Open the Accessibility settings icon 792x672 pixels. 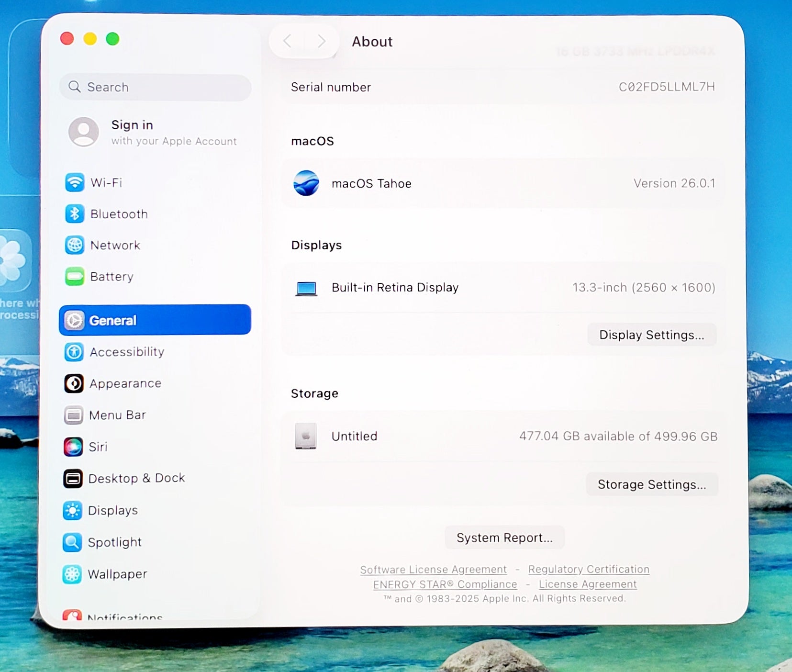pyautogui.click(x=74, y=352)
